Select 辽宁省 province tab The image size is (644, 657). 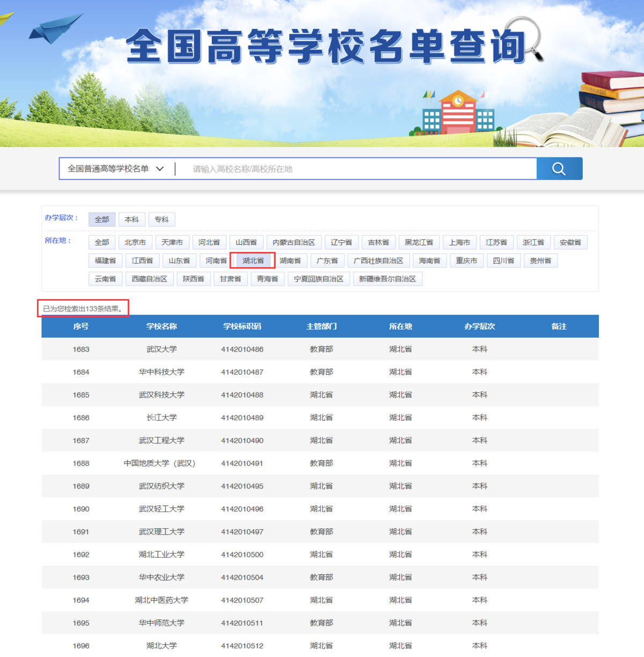pos(341,243)
